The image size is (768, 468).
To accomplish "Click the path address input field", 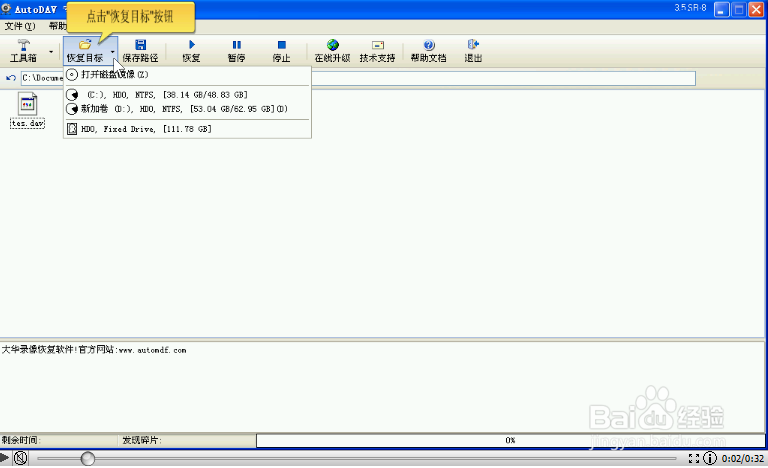I will click(358, 78).
